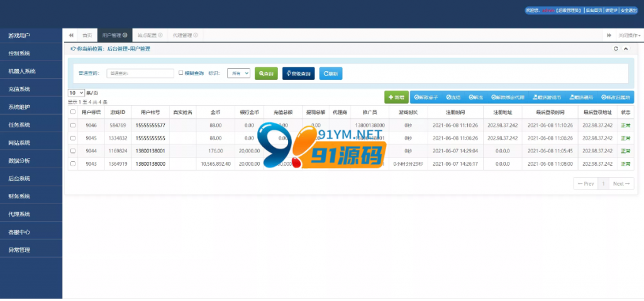The width and height of the screenshot is (644, 301).
Task: Click the 解除绑定代理 button
Action: [508, 98]
